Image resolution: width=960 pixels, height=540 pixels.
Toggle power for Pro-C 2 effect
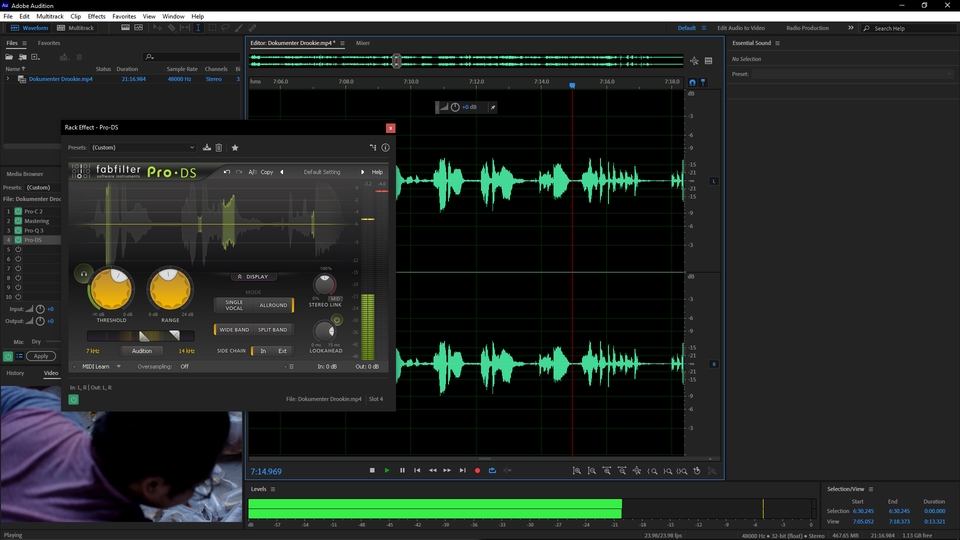tap(18, 211)
